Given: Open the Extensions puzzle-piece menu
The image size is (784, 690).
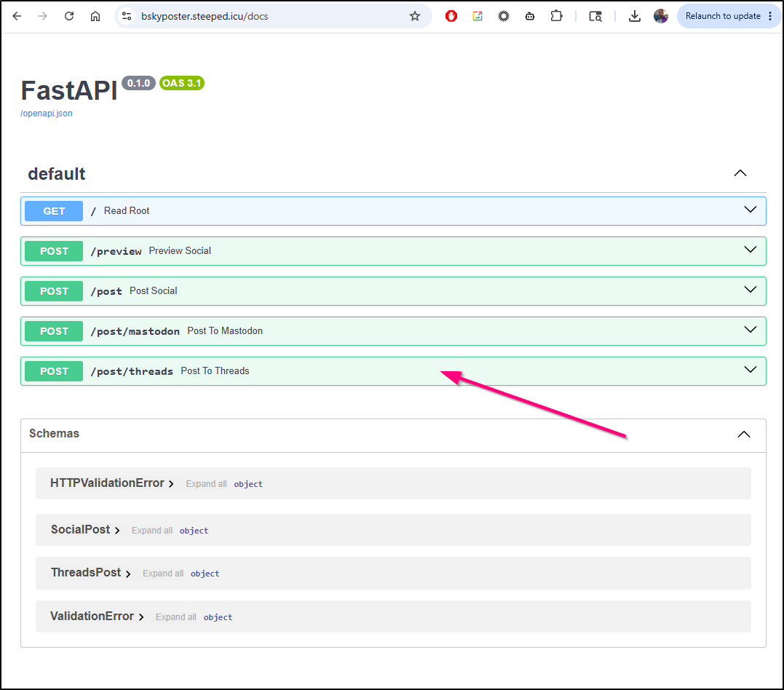Looking at the screenshot, I should [556, 16].
